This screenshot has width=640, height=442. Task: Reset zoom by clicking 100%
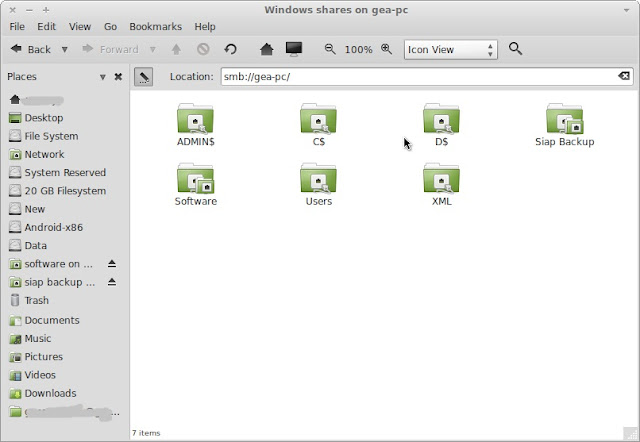click(x=358, y=50)
